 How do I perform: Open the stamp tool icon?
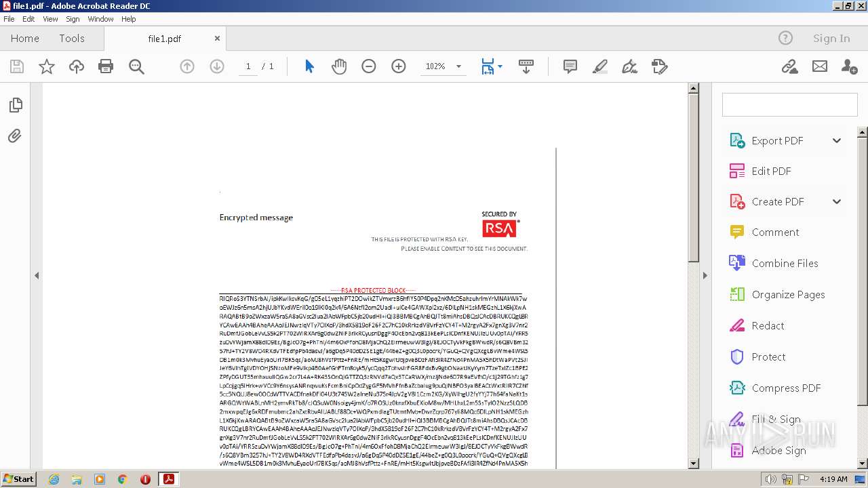click(660, 66)
